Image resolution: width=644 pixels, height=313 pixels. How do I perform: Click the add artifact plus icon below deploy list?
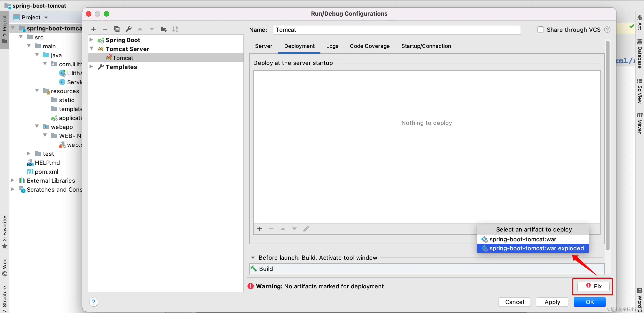260,229
